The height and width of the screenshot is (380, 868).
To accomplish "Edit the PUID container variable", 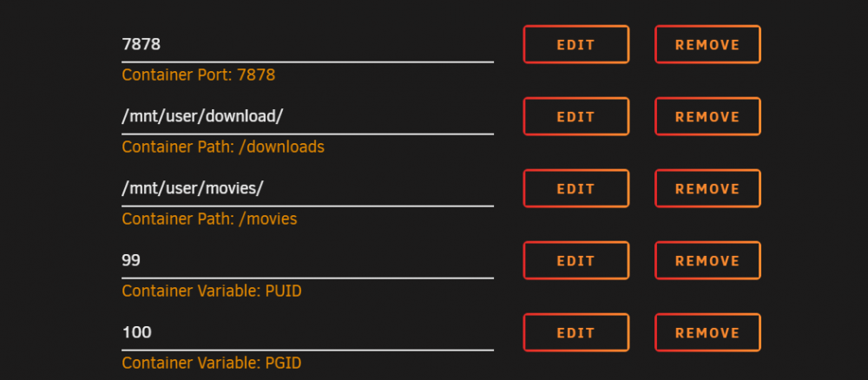I will tap(575, 260).
